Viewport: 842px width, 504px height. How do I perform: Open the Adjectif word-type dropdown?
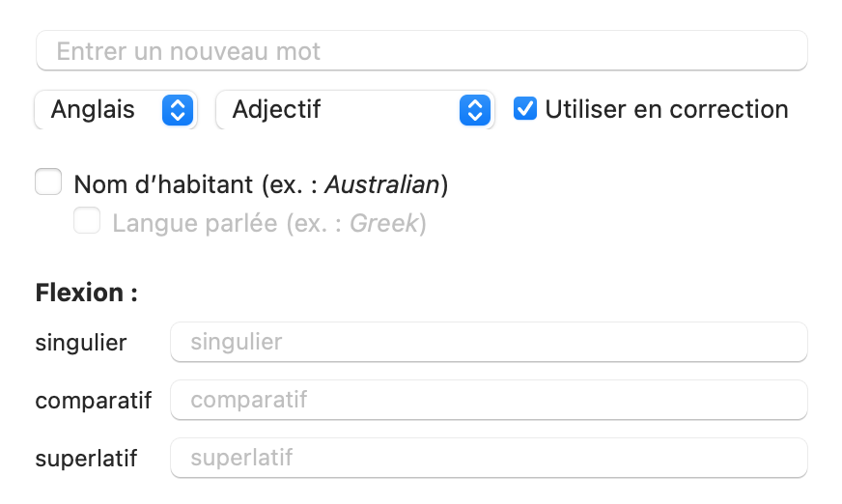click(353, 110)
